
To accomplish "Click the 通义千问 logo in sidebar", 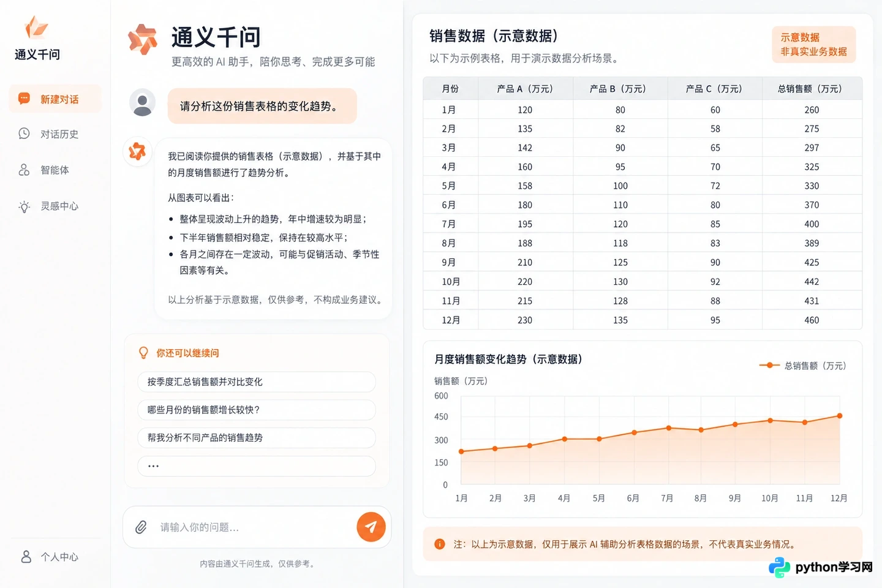I will (x=36, y=28).
